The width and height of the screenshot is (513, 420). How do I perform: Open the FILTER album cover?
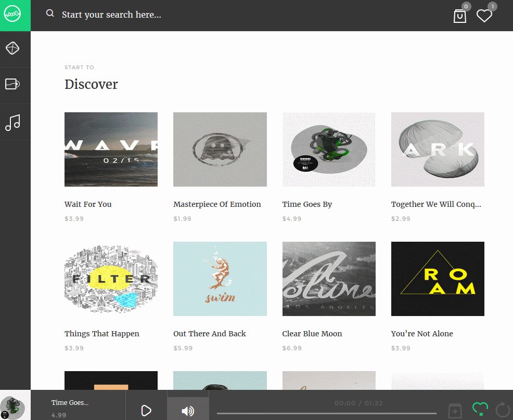tap(111, 279)
